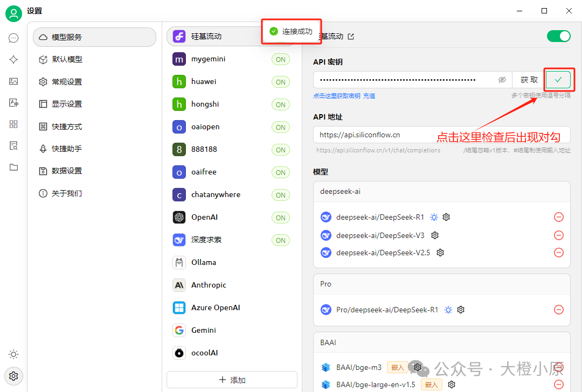Screen dimensions: 582x392
Task: Select the oaifree provider
Action: coord(232,172)
